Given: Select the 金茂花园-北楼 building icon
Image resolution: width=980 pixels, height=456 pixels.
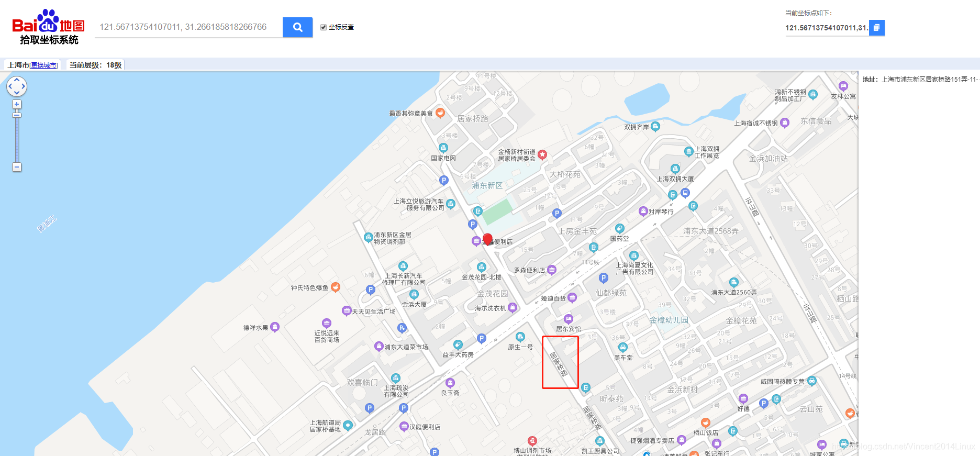Looking at the screenshot, I should [x=482, y=268].
